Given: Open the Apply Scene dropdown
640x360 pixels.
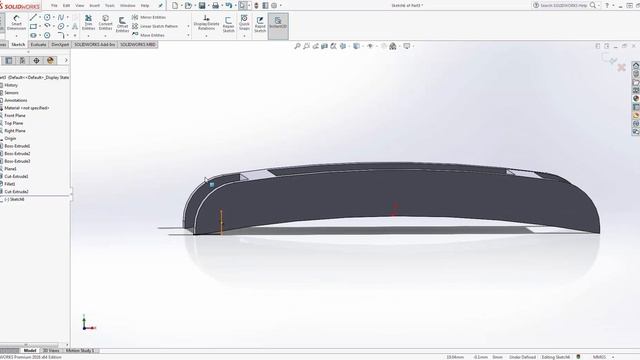Looking at the screenshot, I should pyautogui.click(x=393, y=46).
